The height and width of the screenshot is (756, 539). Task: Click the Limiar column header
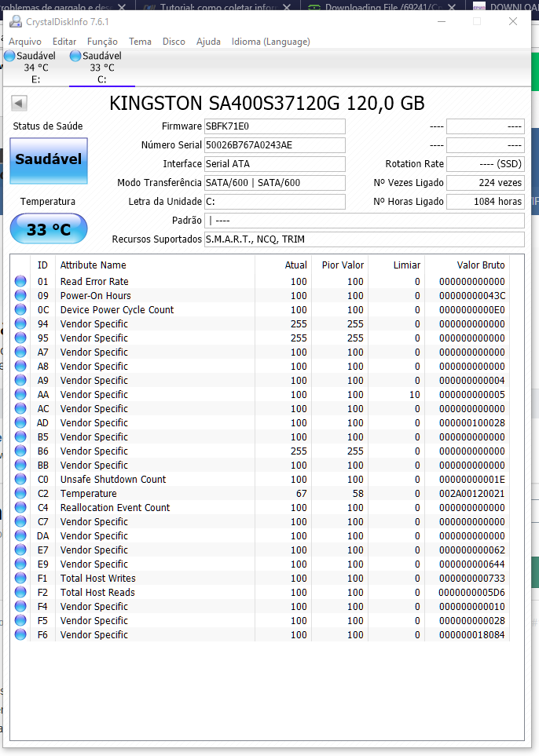tap(407, 265)
